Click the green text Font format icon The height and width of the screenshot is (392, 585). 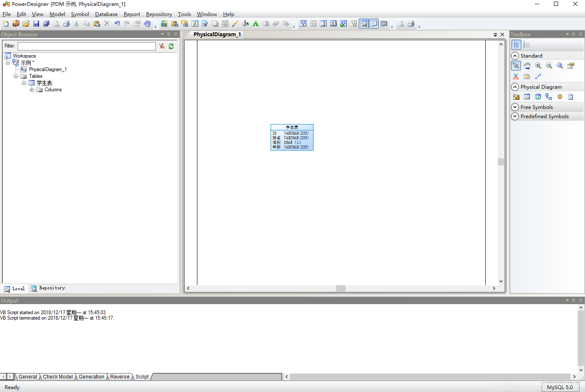pyautogui.click(x=255, y=24)
